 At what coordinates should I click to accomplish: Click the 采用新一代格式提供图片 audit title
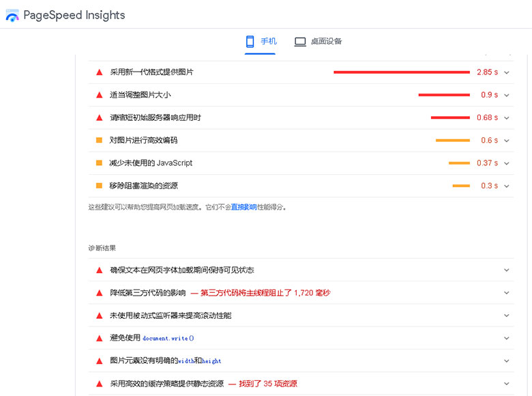[x=151, y=72]
